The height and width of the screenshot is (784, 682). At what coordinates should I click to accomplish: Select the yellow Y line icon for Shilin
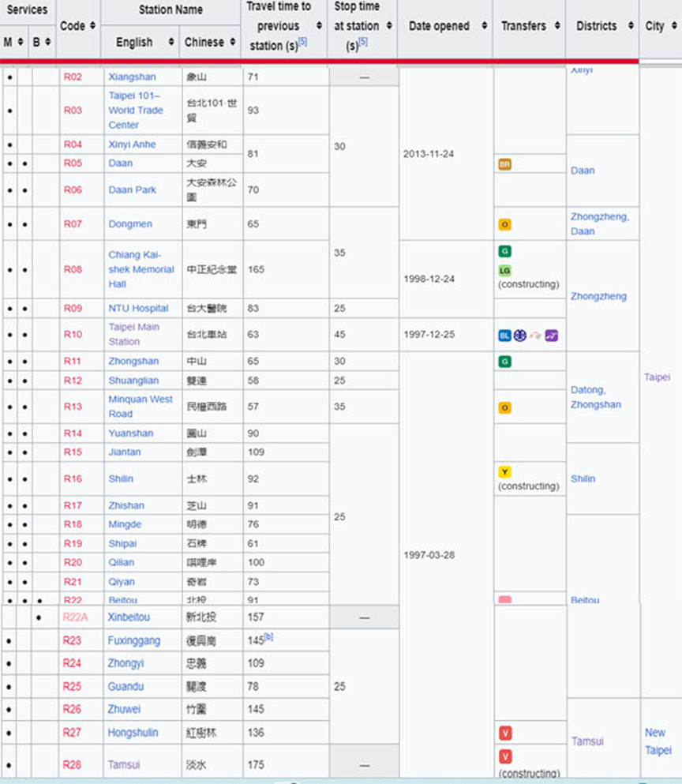pyautogui.click(x=505, y=472)
